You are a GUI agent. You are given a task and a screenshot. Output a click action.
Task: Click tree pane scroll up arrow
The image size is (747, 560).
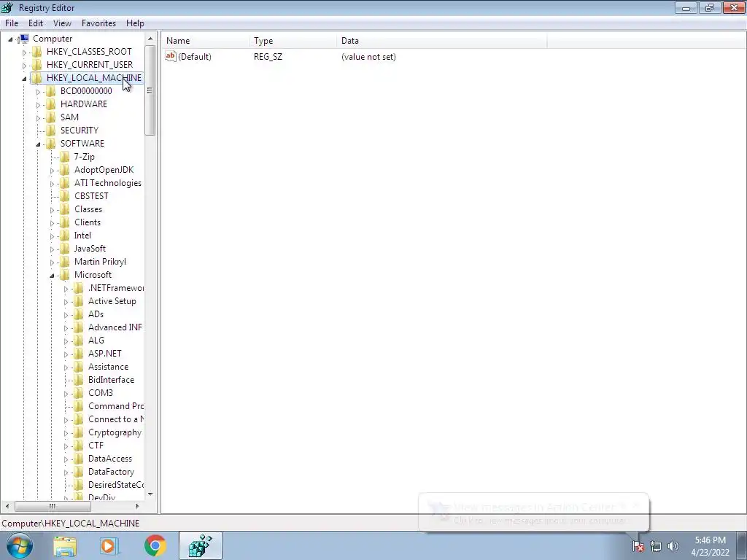click(x=150, y=39)
